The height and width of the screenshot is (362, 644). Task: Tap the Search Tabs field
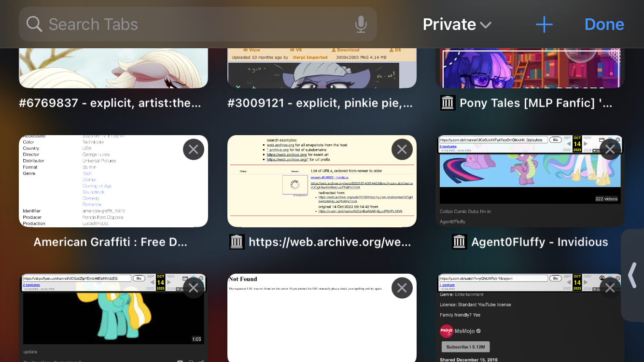(193, 24)
